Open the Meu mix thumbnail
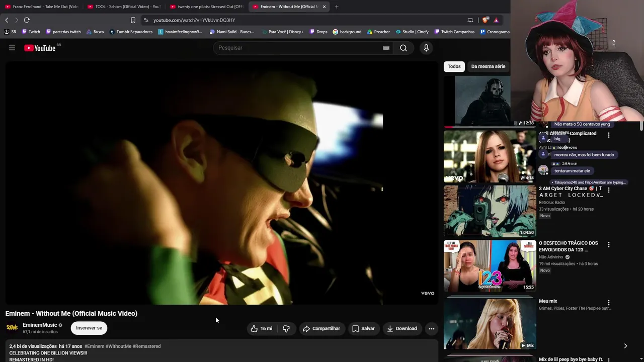The image size is (644, 362). 490,324
